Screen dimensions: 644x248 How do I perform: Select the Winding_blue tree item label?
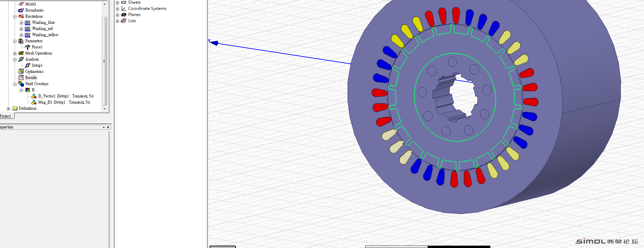coord(43,22)
